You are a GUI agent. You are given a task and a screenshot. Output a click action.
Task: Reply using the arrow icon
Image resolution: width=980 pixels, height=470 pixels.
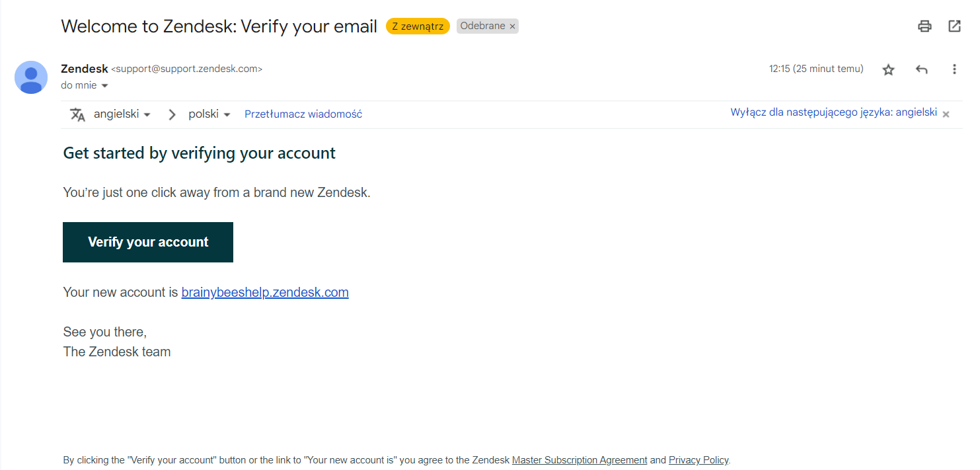click(922, 69)
